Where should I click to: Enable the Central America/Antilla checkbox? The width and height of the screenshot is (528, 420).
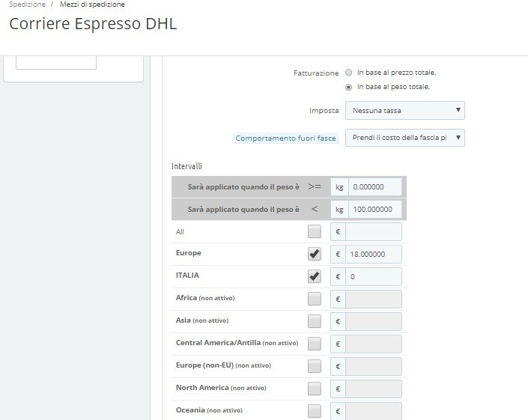coord(314,344)
